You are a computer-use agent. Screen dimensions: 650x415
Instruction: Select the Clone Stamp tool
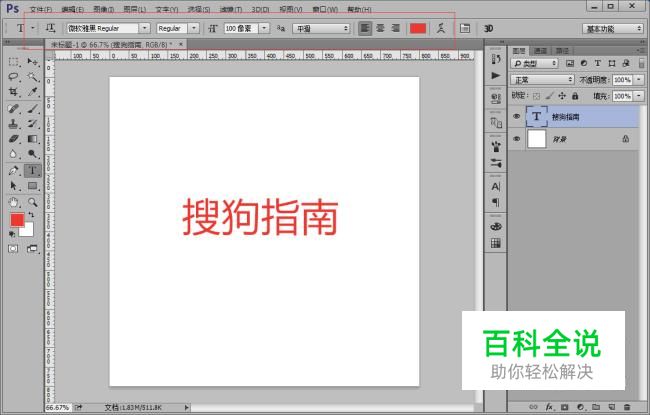[x=13, y=124]
